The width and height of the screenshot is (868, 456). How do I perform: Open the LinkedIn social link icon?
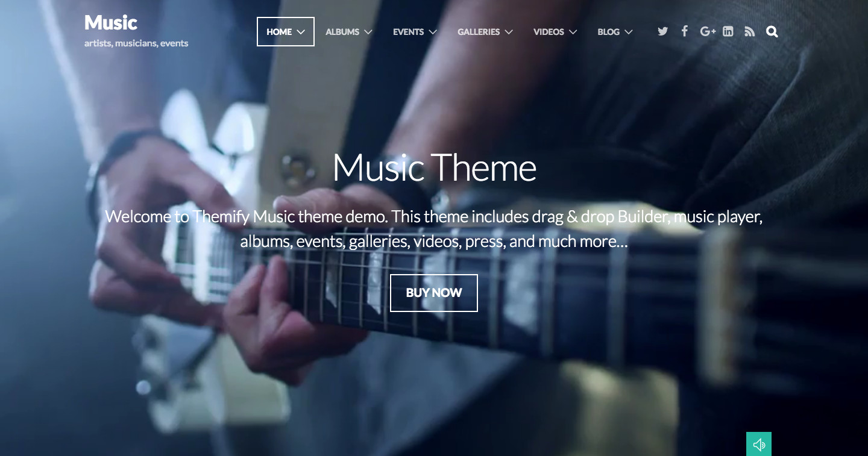[x=728, y=31]
